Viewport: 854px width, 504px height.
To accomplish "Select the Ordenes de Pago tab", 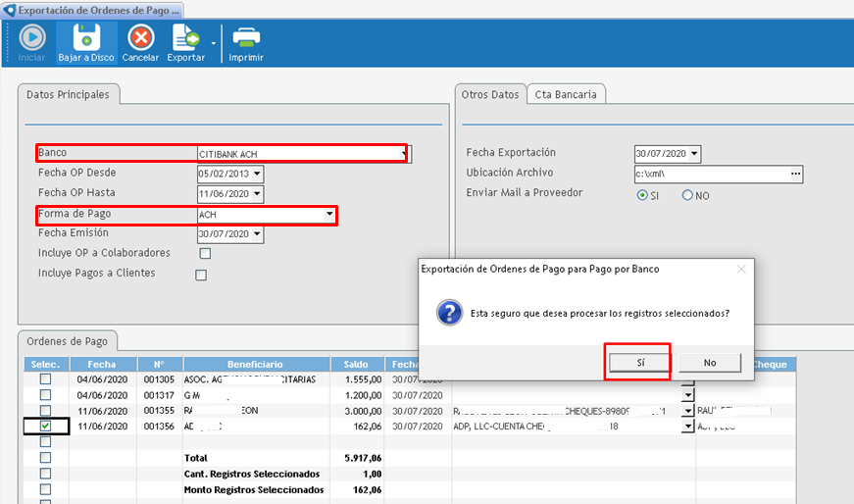I will click(68, 341).
